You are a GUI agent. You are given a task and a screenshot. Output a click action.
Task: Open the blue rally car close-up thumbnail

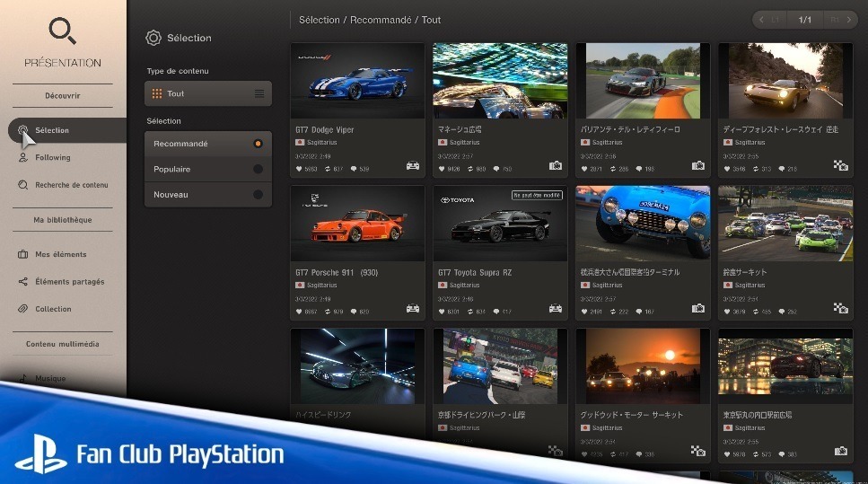[643, 224]
